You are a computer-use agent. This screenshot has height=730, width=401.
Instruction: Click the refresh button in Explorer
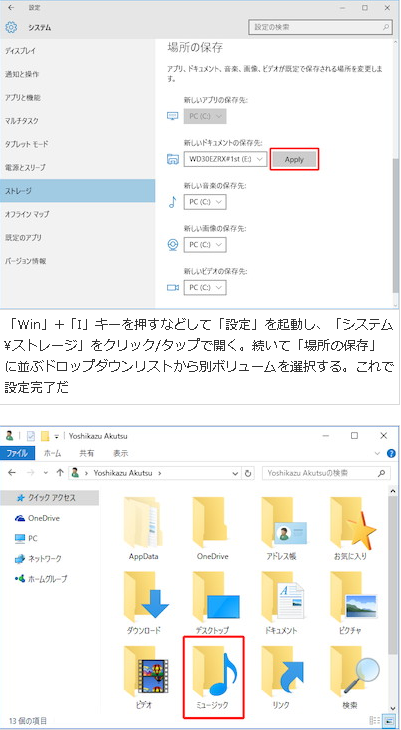(x=248, y=473)
